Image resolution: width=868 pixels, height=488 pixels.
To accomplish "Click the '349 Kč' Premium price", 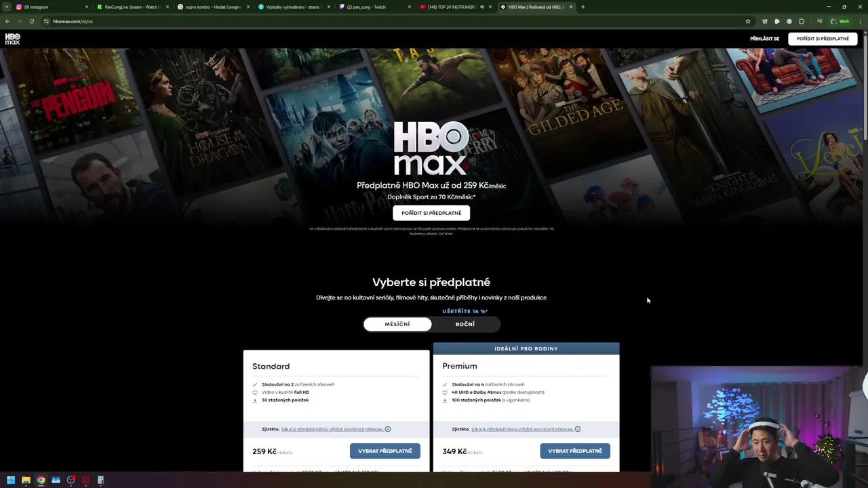I will tap(454, 451).
